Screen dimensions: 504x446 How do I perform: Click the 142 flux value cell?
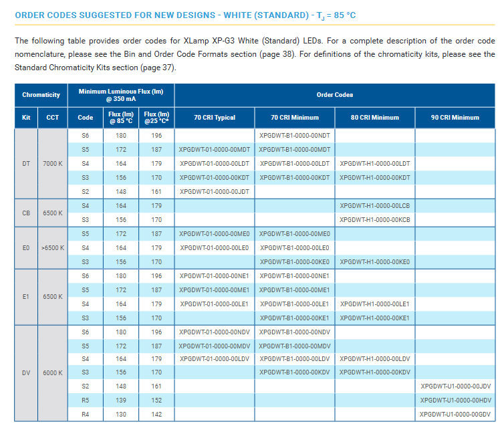pyautogui.click(x=156, y=415)
